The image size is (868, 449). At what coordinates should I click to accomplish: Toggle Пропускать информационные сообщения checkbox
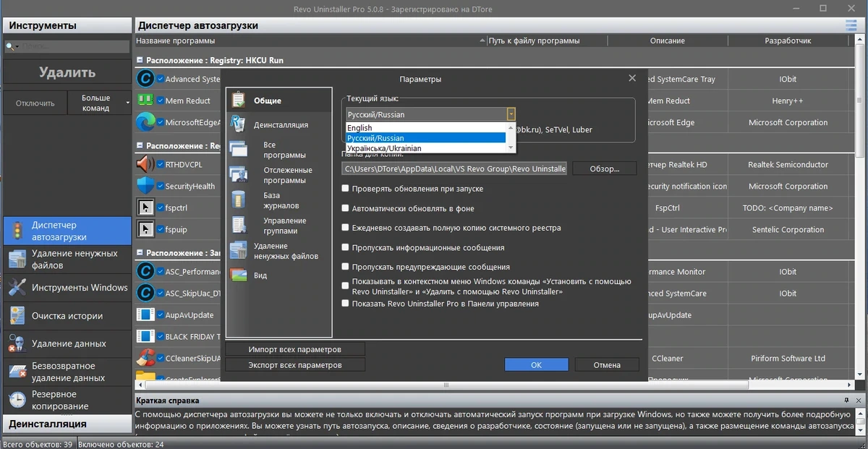point(346,247)
